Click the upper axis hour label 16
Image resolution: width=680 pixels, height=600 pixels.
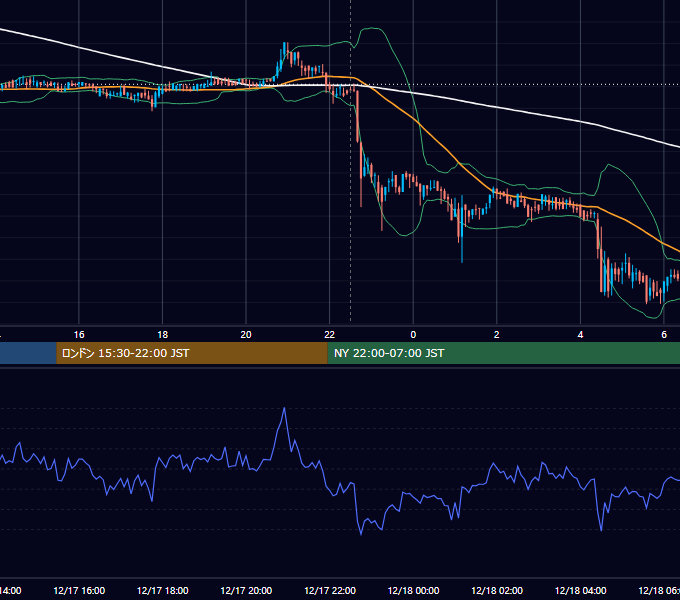(79, 335)
